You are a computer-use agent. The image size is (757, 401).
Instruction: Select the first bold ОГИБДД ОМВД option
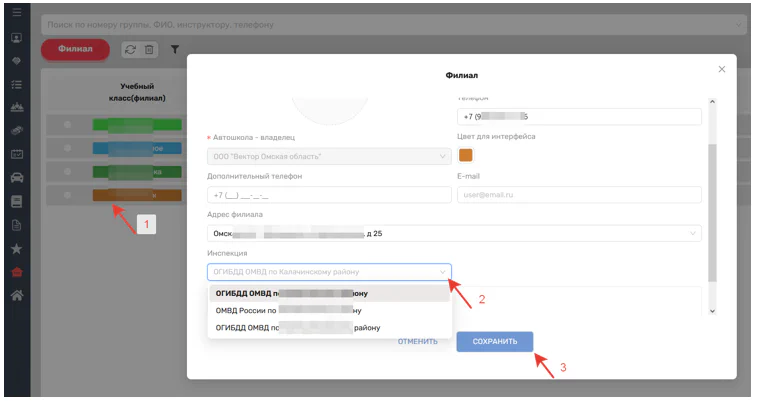pyautogui.click(x=329, y=293)
